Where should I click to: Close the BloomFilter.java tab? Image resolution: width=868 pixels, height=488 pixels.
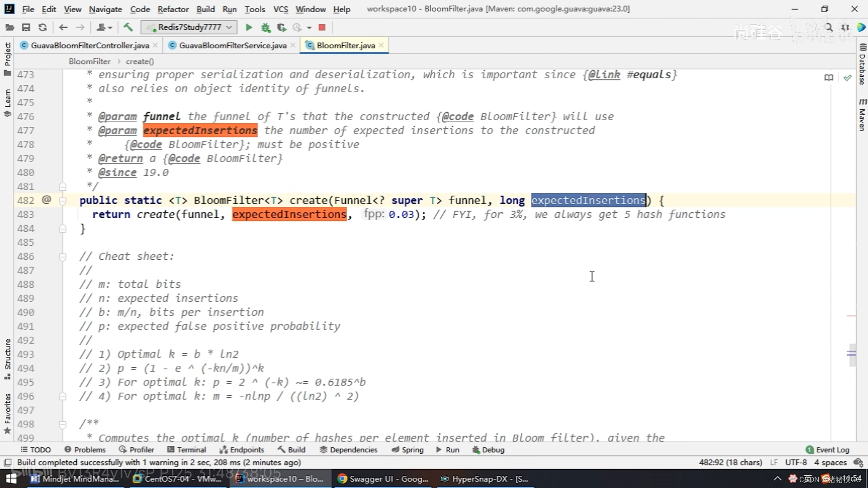tap(381, 45)
